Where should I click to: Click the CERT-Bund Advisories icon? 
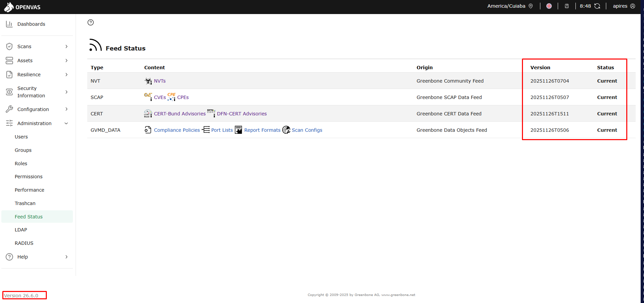(x=148, y=114)
